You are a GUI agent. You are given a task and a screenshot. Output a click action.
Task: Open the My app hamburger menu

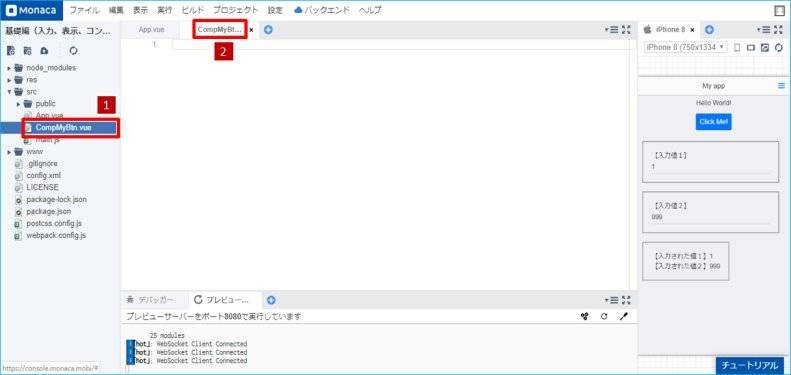tap(781, 86)
